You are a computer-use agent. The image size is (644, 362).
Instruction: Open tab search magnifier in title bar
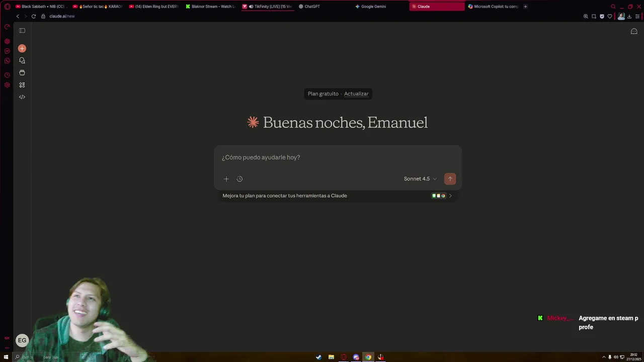(613, 7)
